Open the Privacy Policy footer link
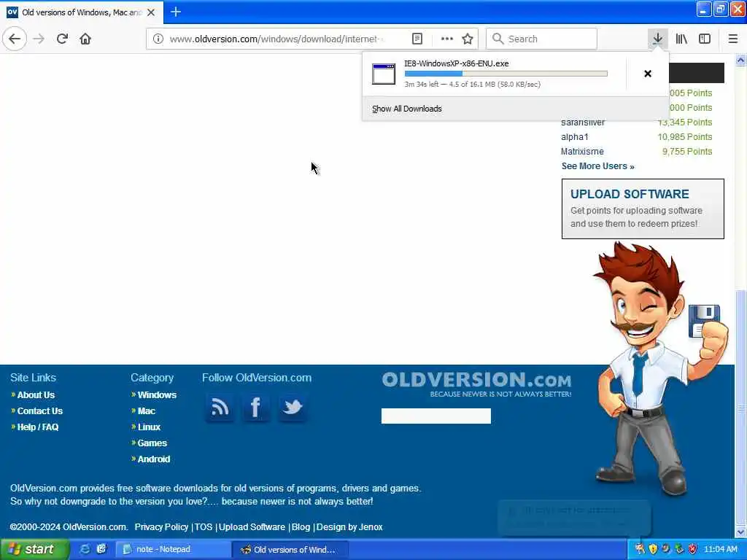Image resolution: width=747 pixels, height=560 pixels. (x=161, y=527)
